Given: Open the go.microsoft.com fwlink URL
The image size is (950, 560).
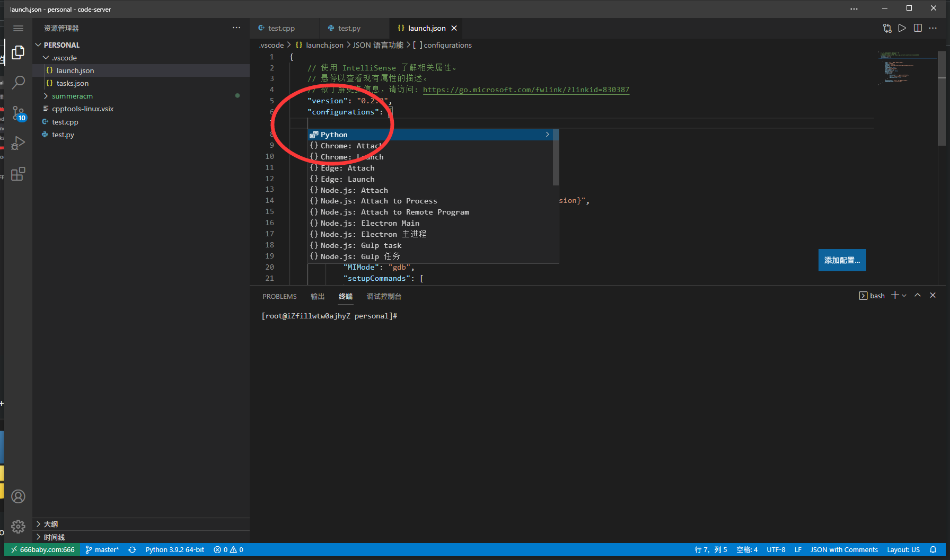Looking at the screenshot, I should point(526,90).
